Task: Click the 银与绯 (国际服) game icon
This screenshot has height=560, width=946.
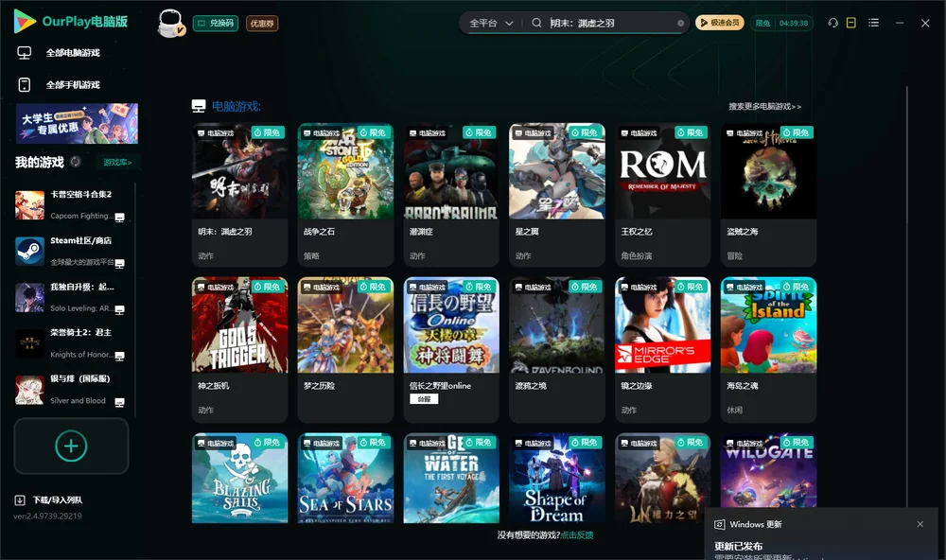Action: click(29, 390)
